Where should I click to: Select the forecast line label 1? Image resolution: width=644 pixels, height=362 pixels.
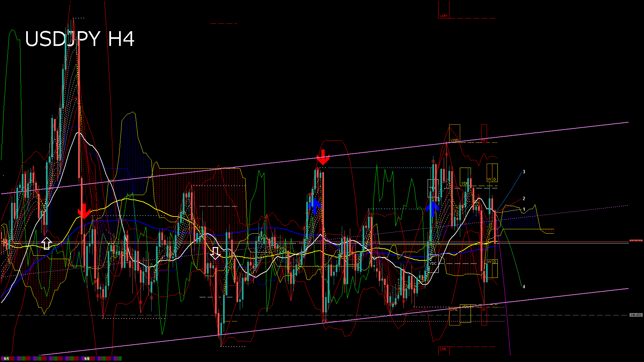pos(524,209)
